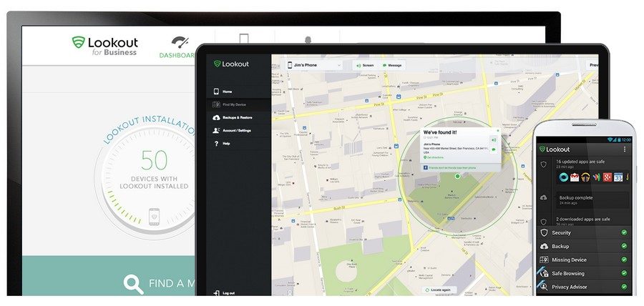This screenshot has height=306, width=644.
Task: Open Backups & Restore in the sidebar
Action: (236, 117)
